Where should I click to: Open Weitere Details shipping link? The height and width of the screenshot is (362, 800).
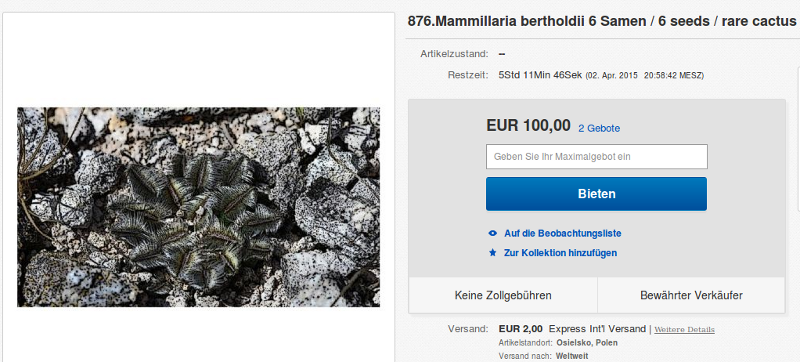pyautogui.click(x=684, y=329)
